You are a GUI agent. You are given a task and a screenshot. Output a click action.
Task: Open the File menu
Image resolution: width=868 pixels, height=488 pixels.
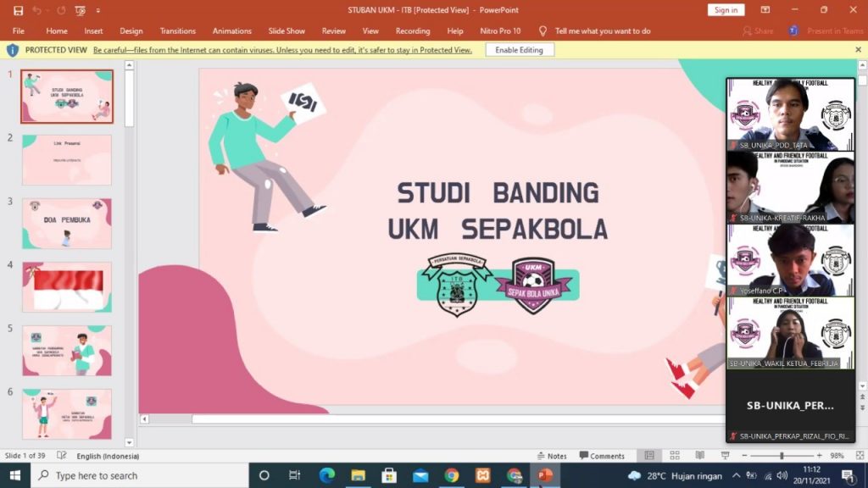[19, 31]
